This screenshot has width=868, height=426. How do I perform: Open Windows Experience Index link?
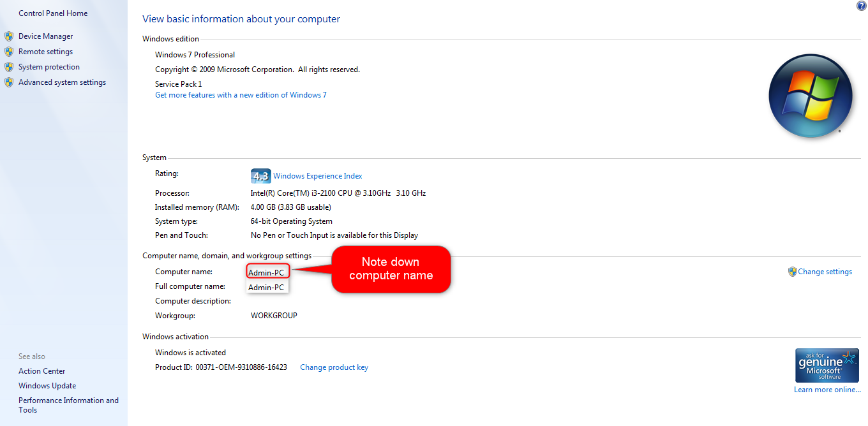(x=318, y=176)
